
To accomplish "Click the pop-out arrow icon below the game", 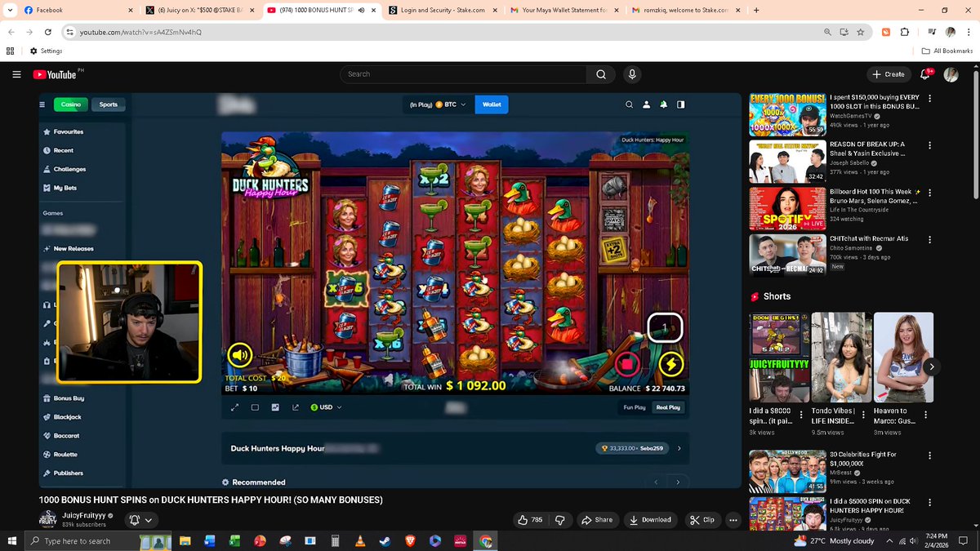I will point(295,407).
